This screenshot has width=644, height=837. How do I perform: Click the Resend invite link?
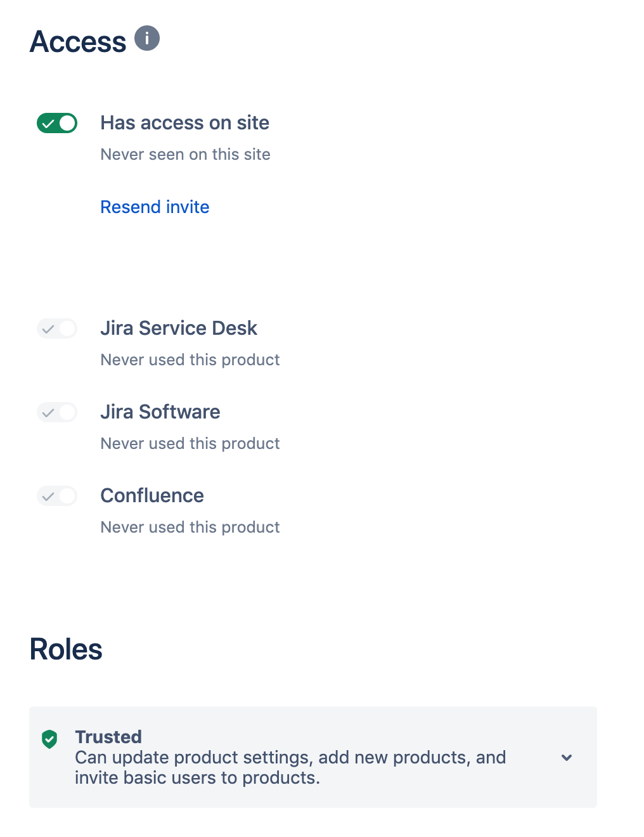(155, 207)
